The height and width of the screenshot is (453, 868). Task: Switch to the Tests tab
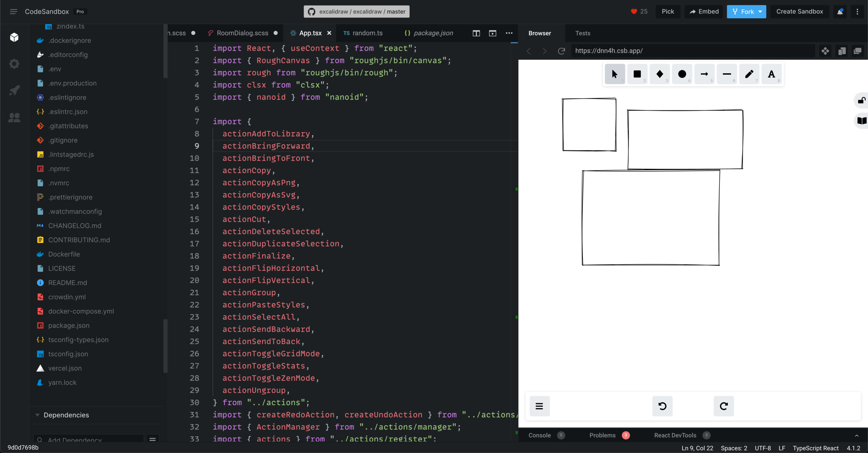[x=582, y=33]
